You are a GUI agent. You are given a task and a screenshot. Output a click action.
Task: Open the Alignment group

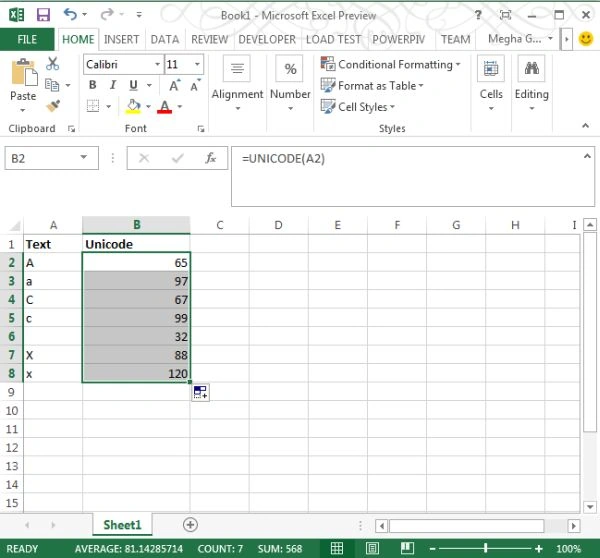click(237, 83)
